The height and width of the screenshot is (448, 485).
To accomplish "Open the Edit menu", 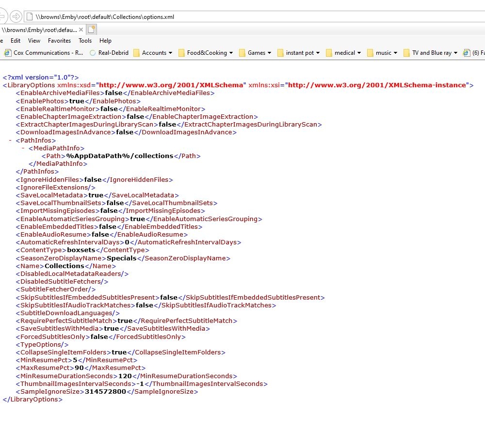I will [x=16, y=41].
